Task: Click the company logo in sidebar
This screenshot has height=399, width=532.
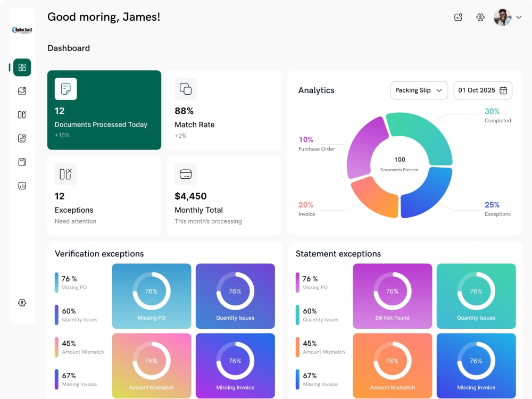Action: 22,30
